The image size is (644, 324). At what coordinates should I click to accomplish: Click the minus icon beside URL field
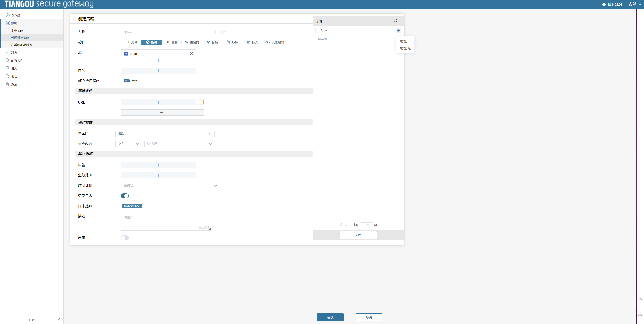pos(201,102)
